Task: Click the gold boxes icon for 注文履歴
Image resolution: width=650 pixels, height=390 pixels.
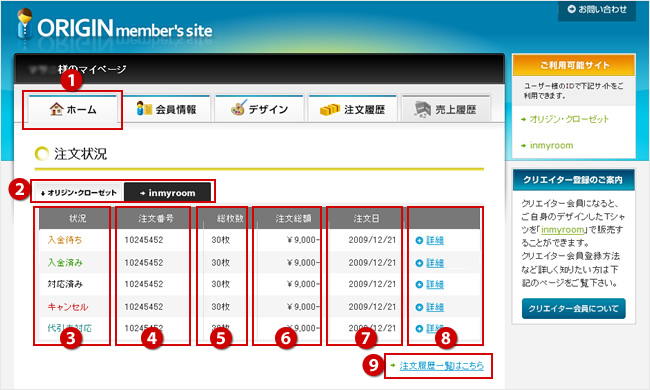Action: click(x=330, y=109)
